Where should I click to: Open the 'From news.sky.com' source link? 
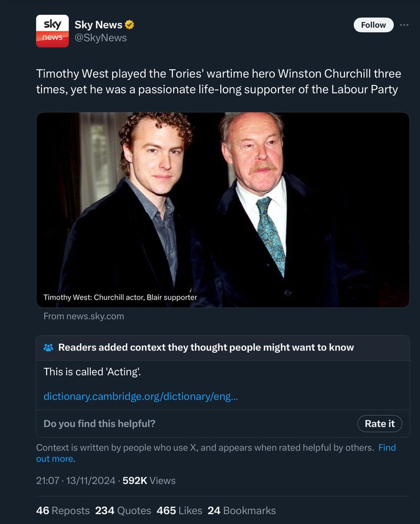84,316
